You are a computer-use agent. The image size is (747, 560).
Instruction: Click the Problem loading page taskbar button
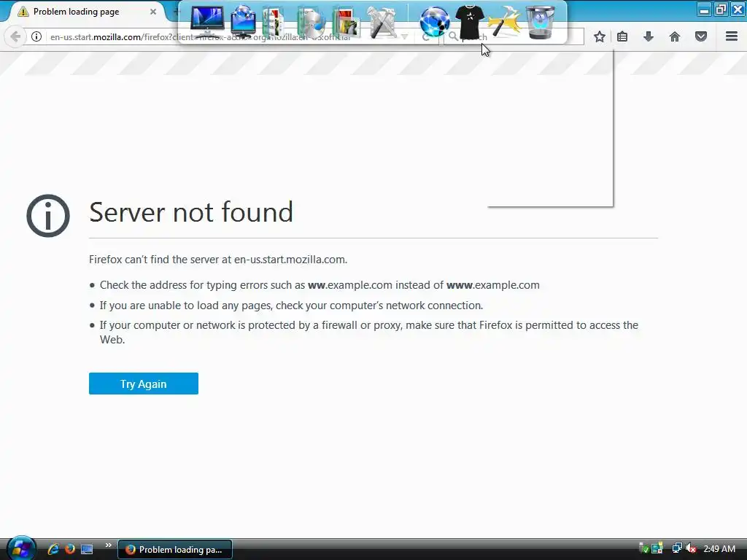click(175, 549)
